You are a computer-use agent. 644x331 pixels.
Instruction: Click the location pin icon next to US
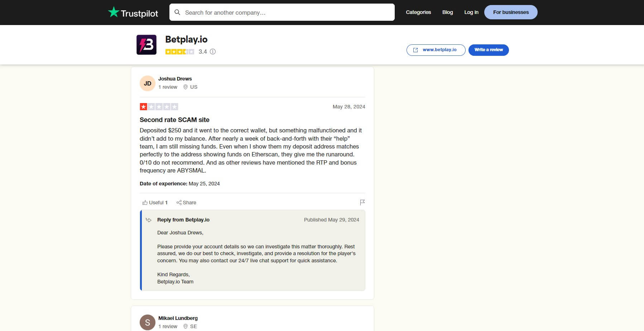[186, 87]
